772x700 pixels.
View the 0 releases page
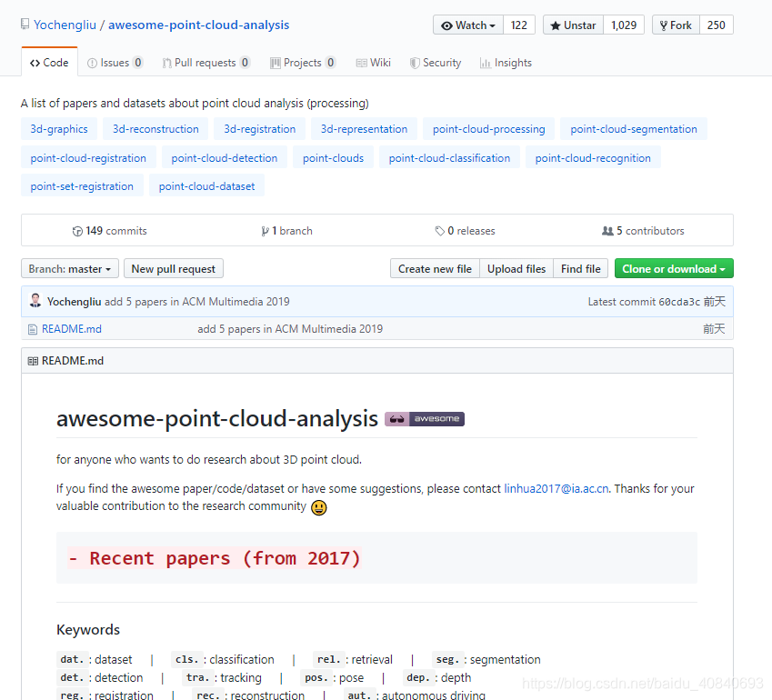pos(466,231)
